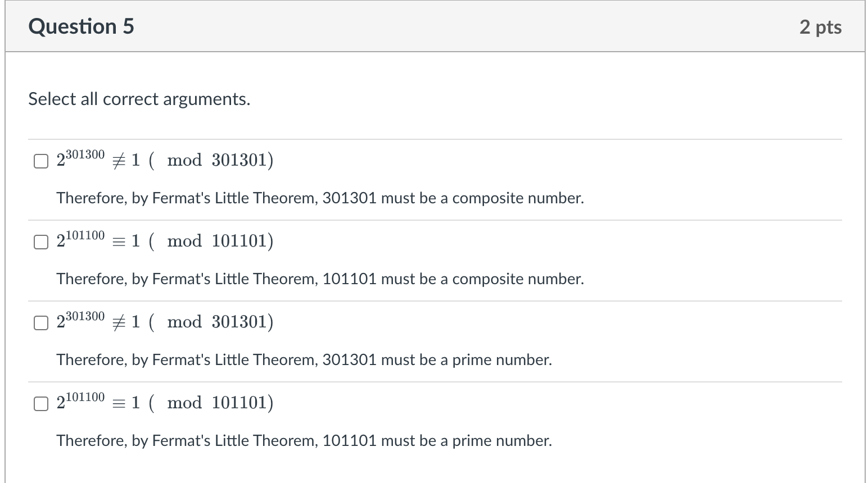Image resolution: width=868 pixels, height=483 pixels.
Task: Click the formula 2^301300 ≢ 1 (mod 301301)
Action: [165, 160]
